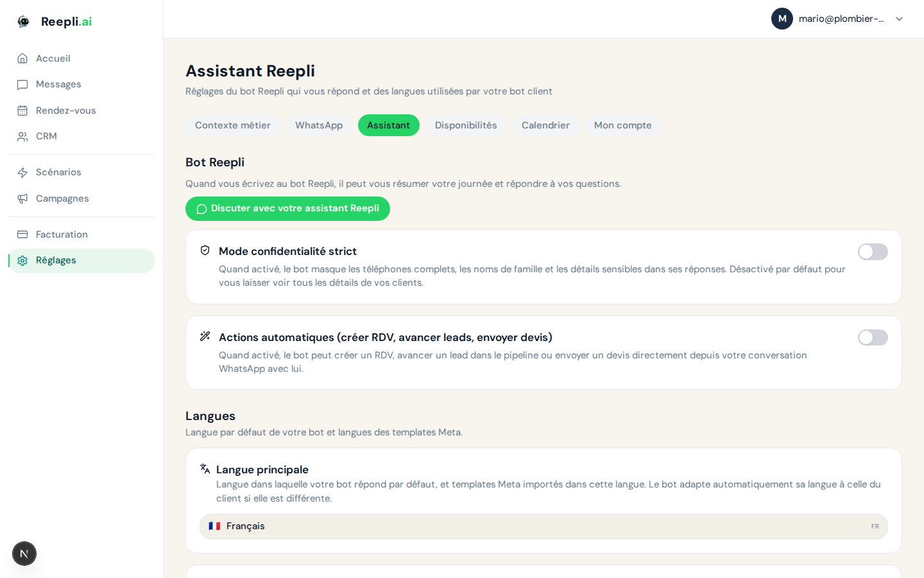Open the Calendrier tab
The image size is (924, 578).
click(545, 125)
